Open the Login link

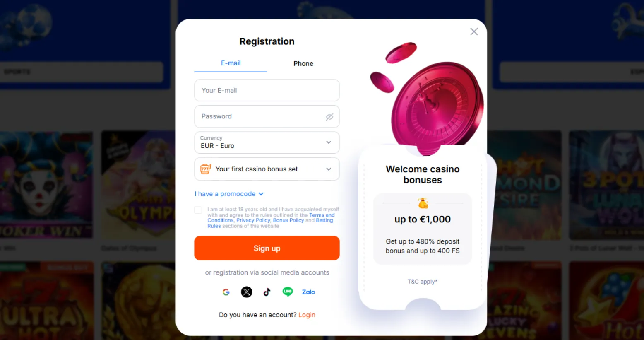tap(307, 315)
